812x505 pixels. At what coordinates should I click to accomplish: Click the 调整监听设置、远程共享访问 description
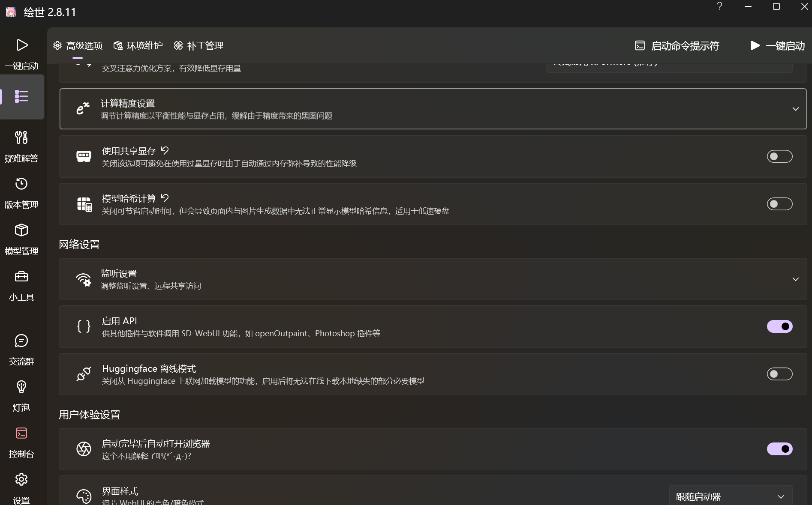coord(151,286)
